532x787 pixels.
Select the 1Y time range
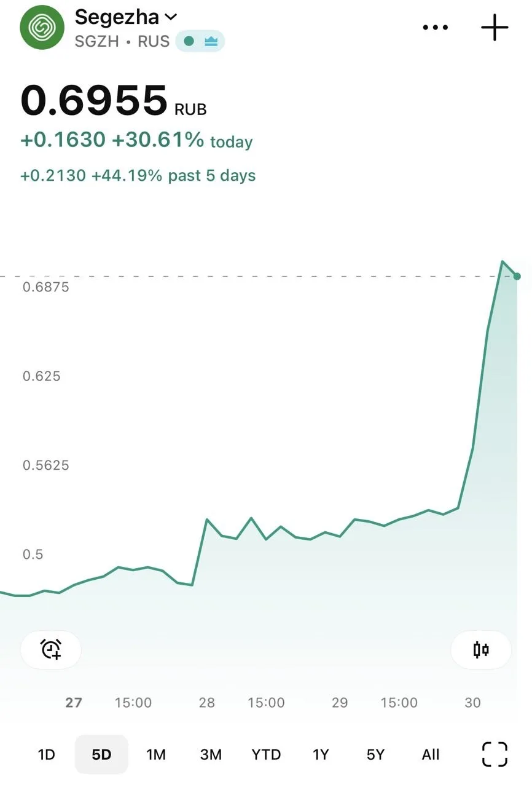(x=321, y=754)
